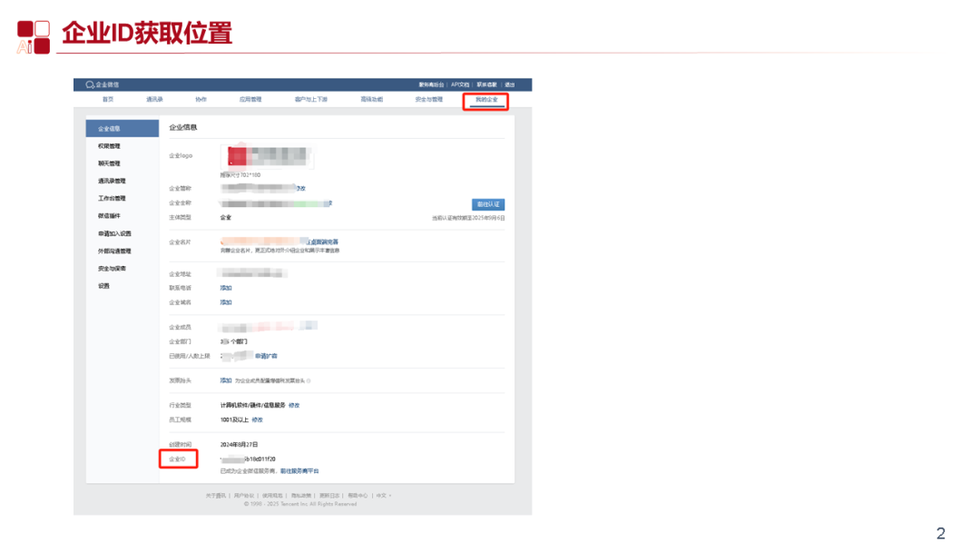
Task: Select 申请加入设置 in the sidebar
Action: [114, 234]
